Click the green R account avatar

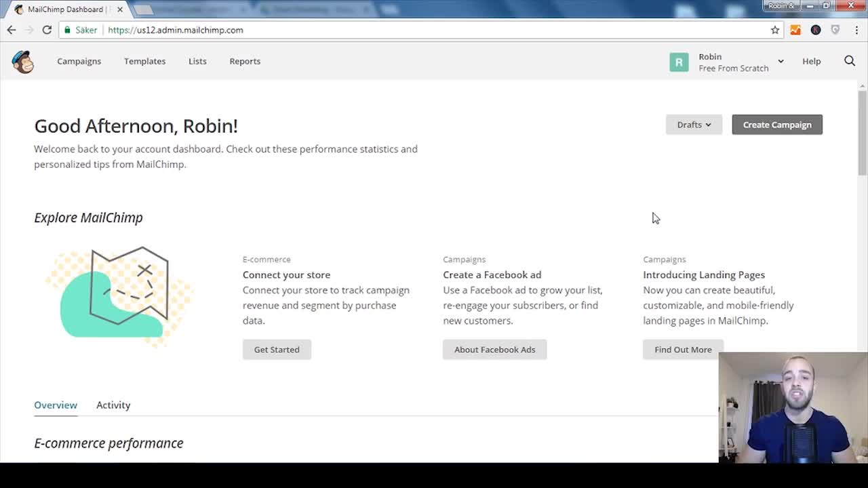click(679, 62)
